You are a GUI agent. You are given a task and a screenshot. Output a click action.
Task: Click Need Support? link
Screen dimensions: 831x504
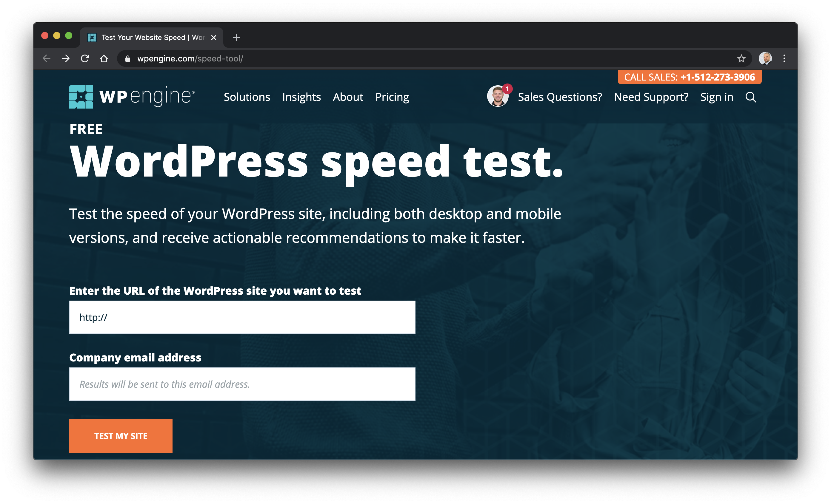coord(651,97)
